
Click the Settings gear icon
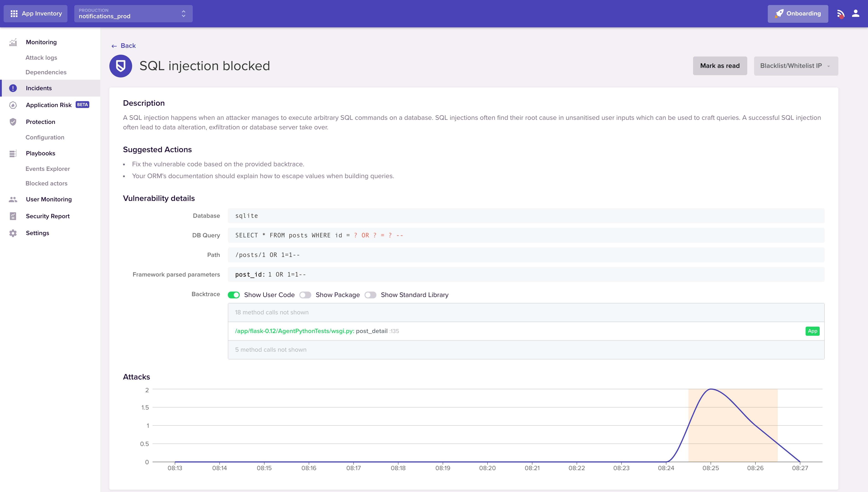coord(13,233)
